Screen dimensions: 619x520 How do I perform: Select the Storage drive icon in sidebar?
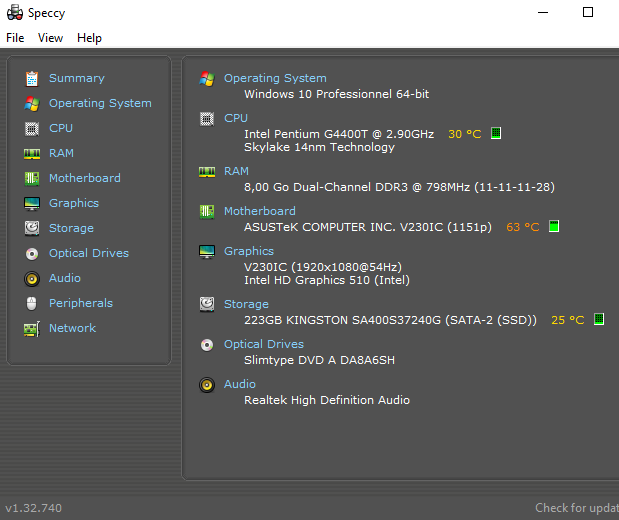coord(32,228)
